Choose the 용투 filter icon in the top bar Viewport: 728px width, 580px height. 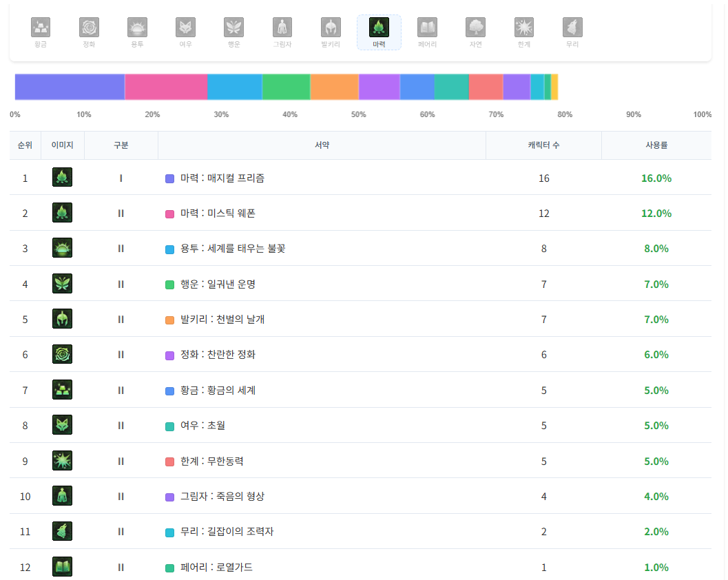click(x=137, y=28)
